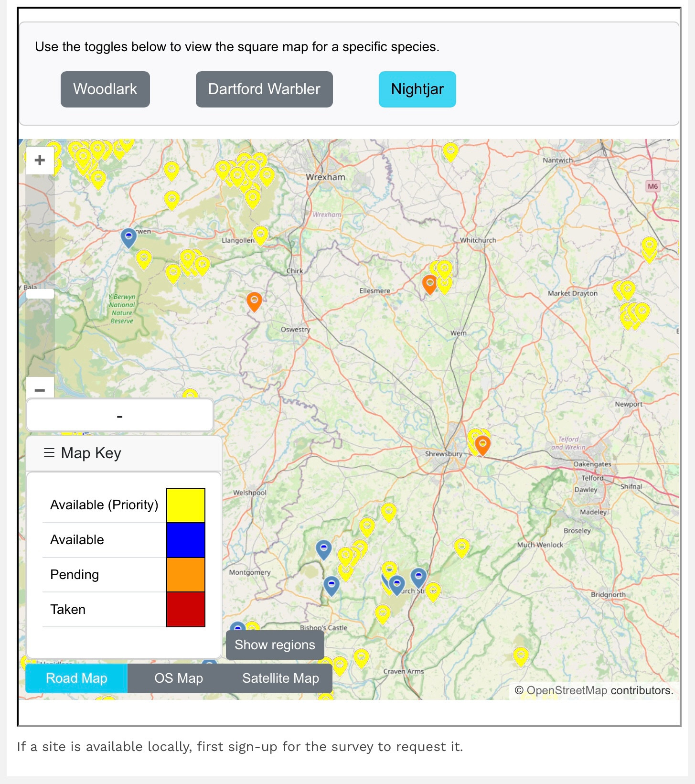The width and height of the screenshot is (695, 784).
Task: Click the blue Available swatch
Action: coord(186,540)
